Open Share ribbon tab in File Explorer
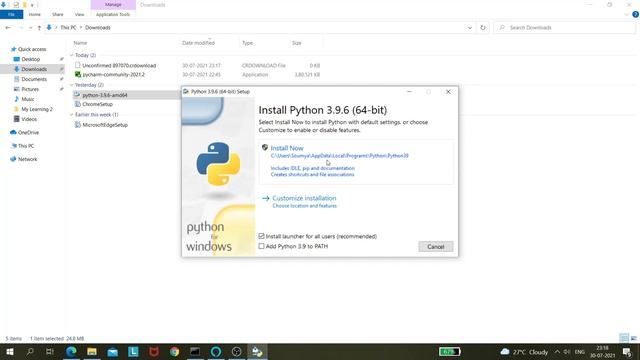Image resolution: width=640 pixels, height=360 pixels. [x=58, y=14]
